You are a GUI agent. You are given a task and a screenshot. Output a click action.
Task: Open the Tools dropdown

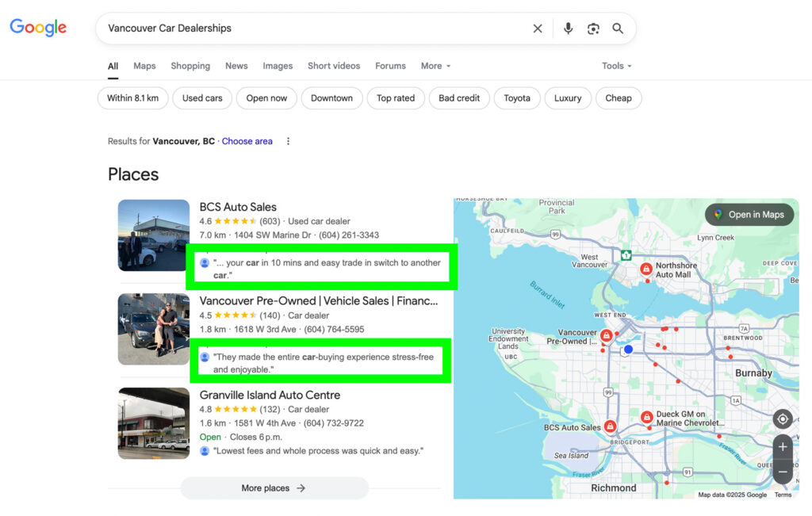coord(616,67)
